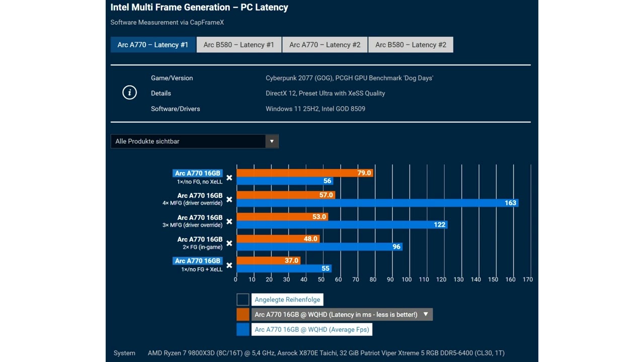Viewport: 644px width, 362px height.
Task: Select the Angelegte Reihenfolge sort button
Action: [287, 300]
